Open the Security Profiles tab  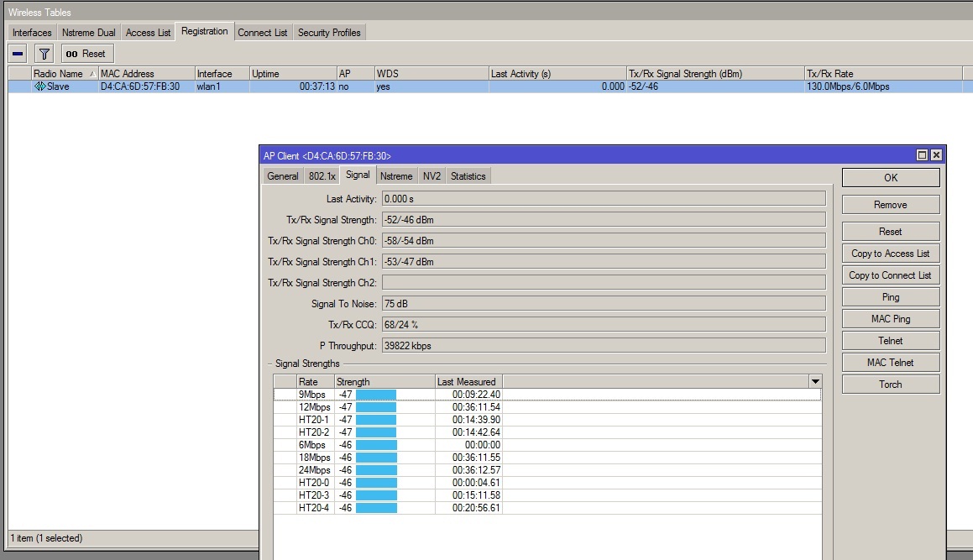tap(329, 33)
